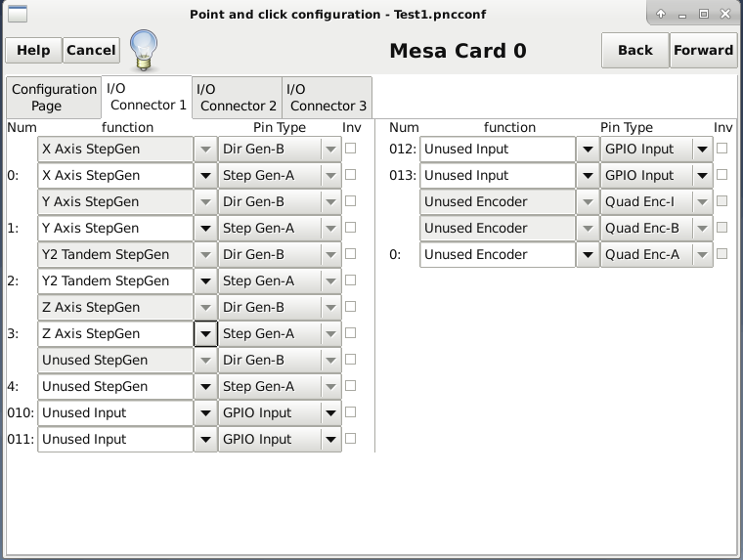The height and width of the screenshot is (560, 743).
Task: Click the light bulb hint icon
Action: 144,50
